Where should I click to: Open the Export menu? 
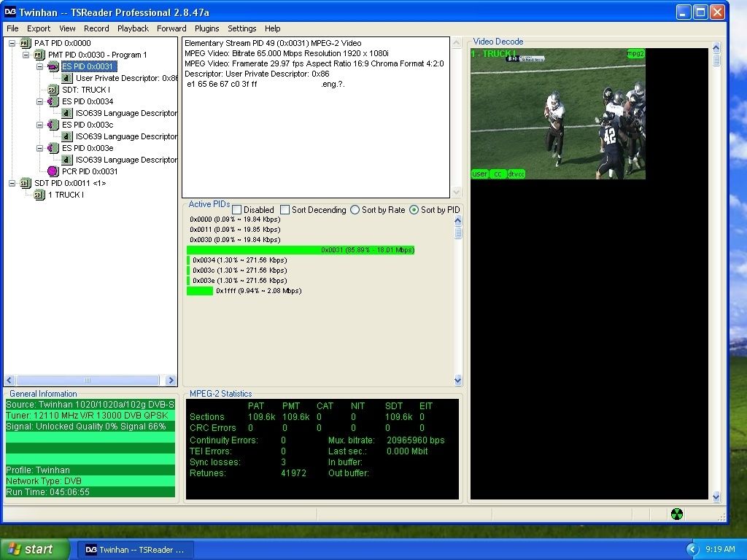click(x=39, y=28)
